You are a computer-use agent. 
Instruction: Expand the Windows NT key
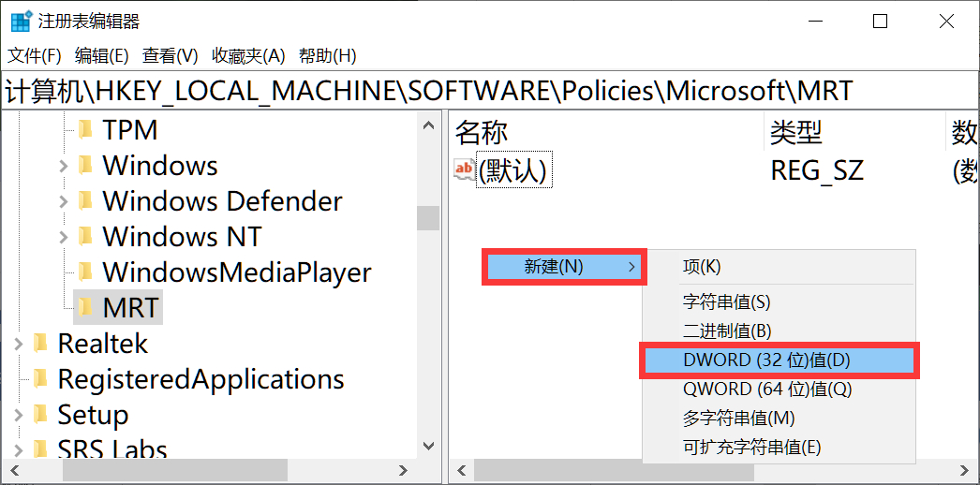coord(63,237)
